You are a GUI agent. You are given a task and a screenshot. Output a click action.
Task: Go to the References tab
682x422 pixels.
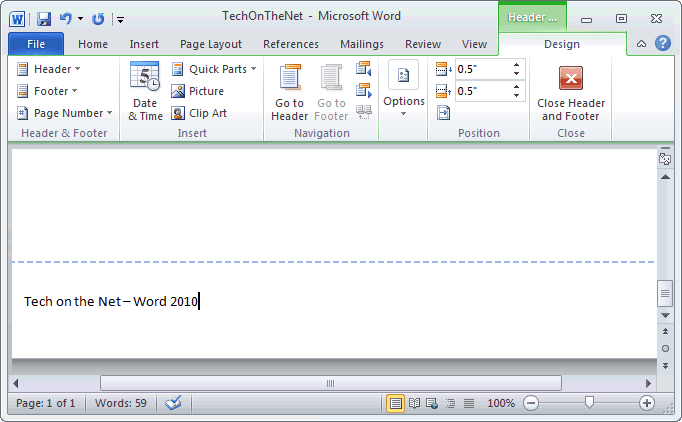click(x=291, y=44)
